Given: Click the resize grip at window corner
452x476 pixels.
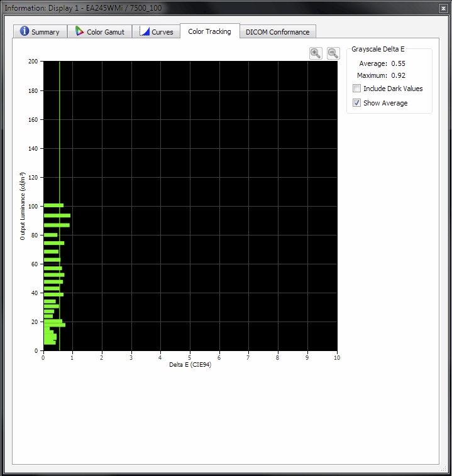Looking at the screenshot, I should pyautogui.click(x=444, y=469).
